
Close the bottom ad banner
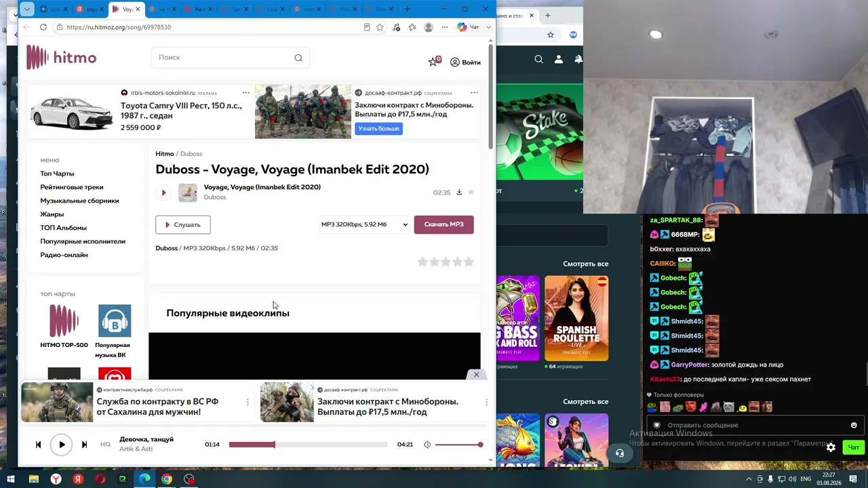click(476, 374)
